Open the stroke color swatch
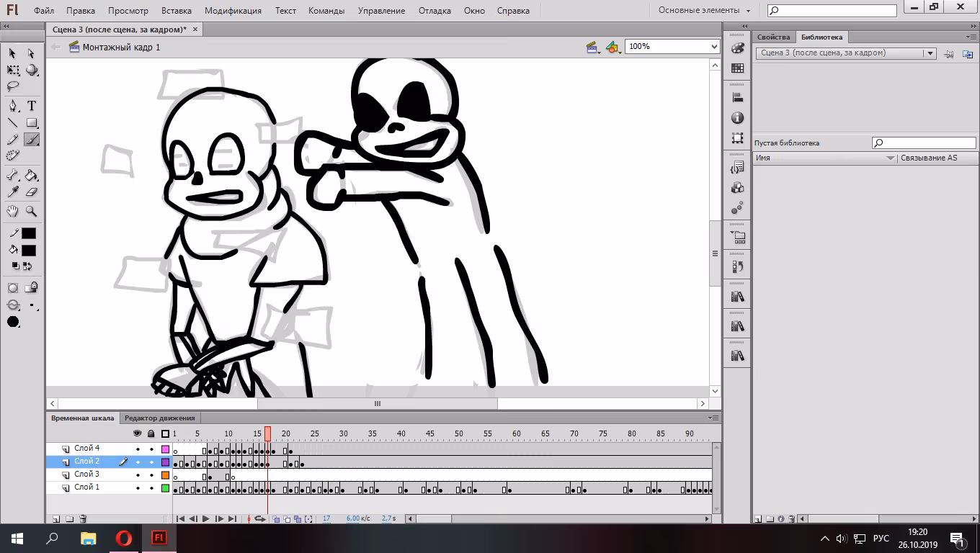This screenshot has width=980, height=553. [x=28, y=233]
